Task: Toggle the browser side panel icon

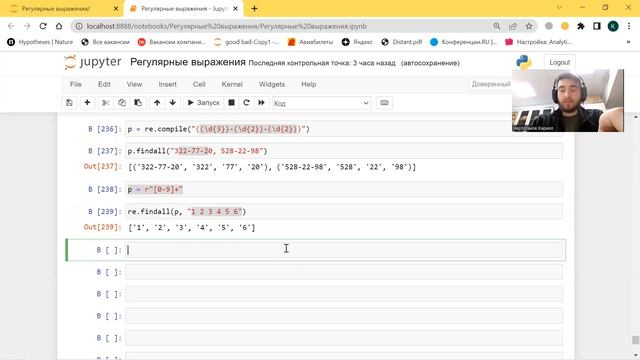Action: click(x=597, y=26)
